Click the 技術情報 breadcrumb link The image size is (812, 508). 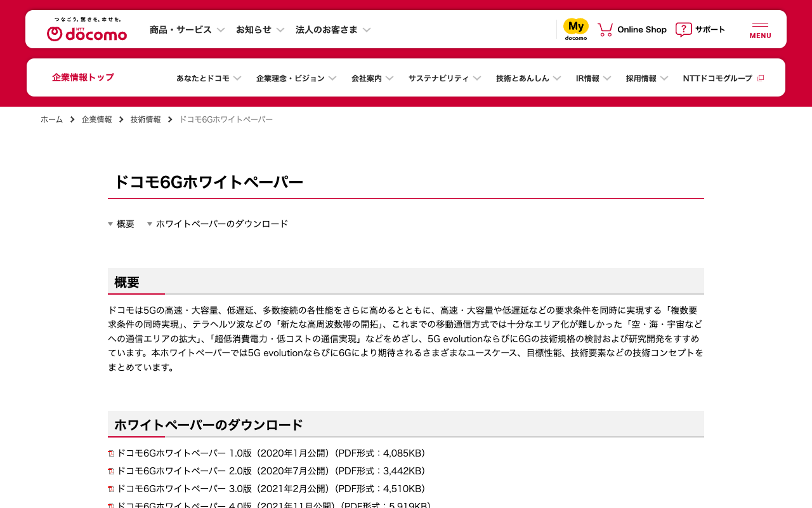(x=146, y=119)
